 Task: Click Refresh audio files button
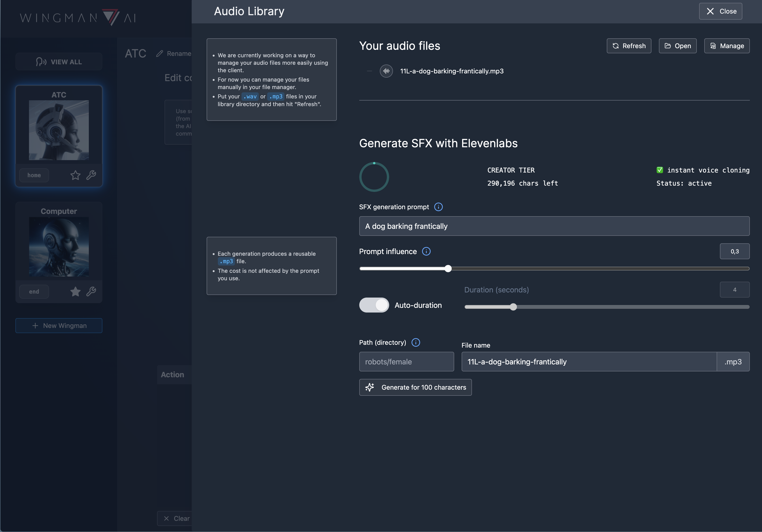coord(629,46)
